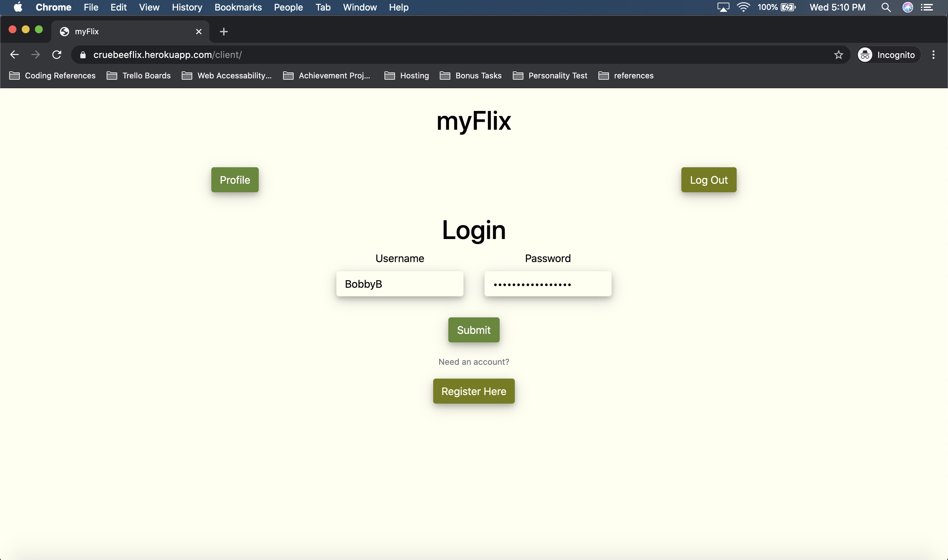Click the Password input field
Viewport: 948px width, 560px height.
point(548,284)
